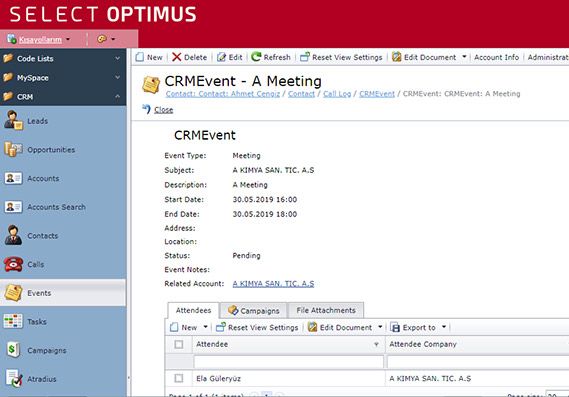This screenshot has width=569, height=397.
Task: Click the Delete toolbar button
Action: click(x=189, y=57)
